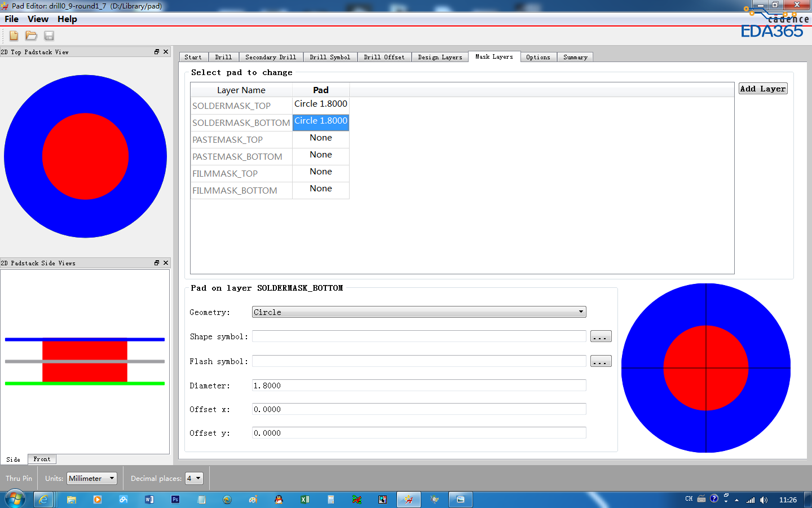Click the Save padstack disk icon
The height and width of the screenshot is (508, 812).
point(49,36)
